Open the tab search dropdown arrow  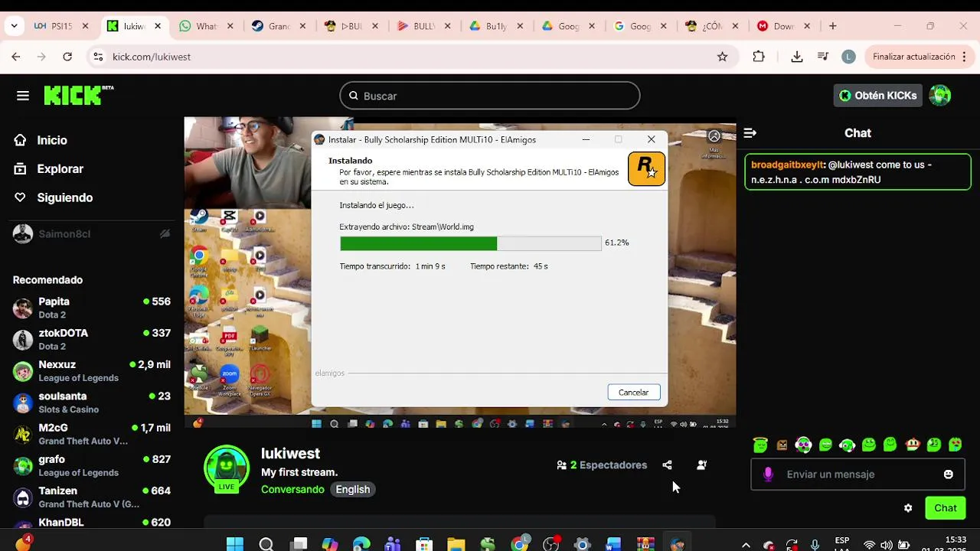point(14,26)
